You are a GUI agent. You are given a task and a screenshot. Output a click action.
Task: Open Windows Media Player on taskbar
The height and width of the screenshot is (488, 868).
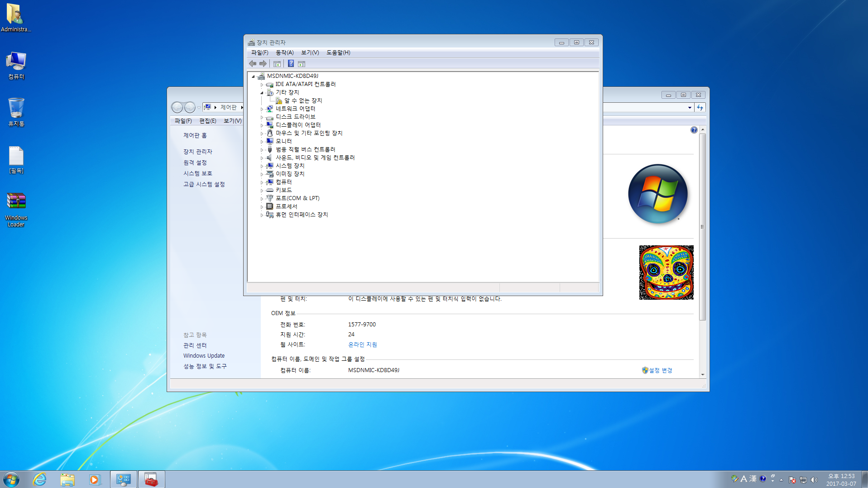click(94, 479)
